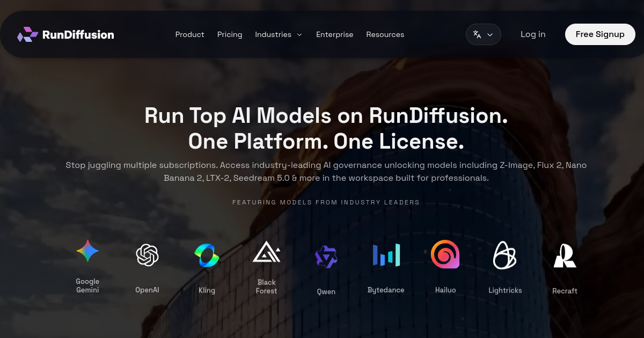Expand the Industries menu chevron
This screenshot has height=338, width=644.
coord(299,35)
